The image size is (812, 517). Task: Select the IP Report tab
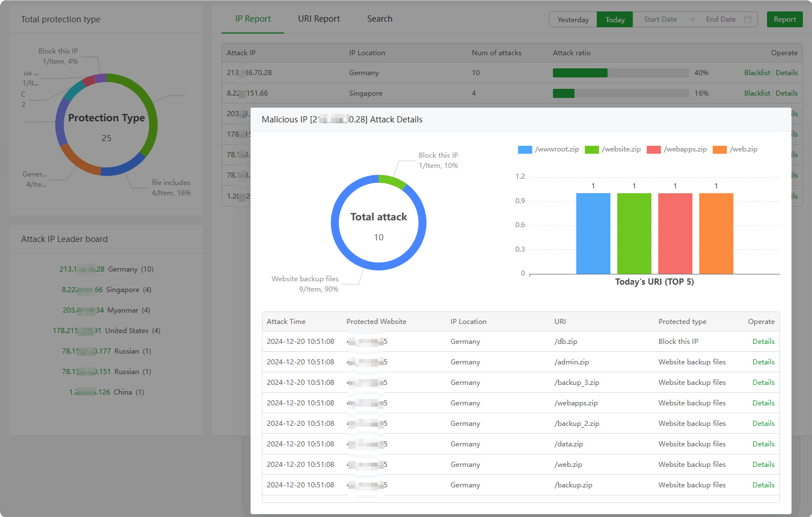[253, 19]
